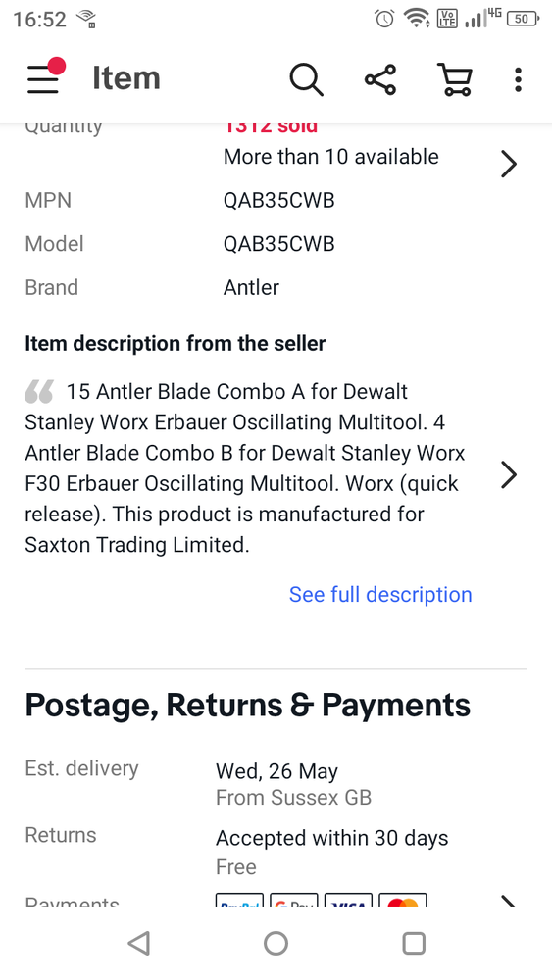Tap the Android back navigation button
The image size is (552, 980).
point(139,943)
